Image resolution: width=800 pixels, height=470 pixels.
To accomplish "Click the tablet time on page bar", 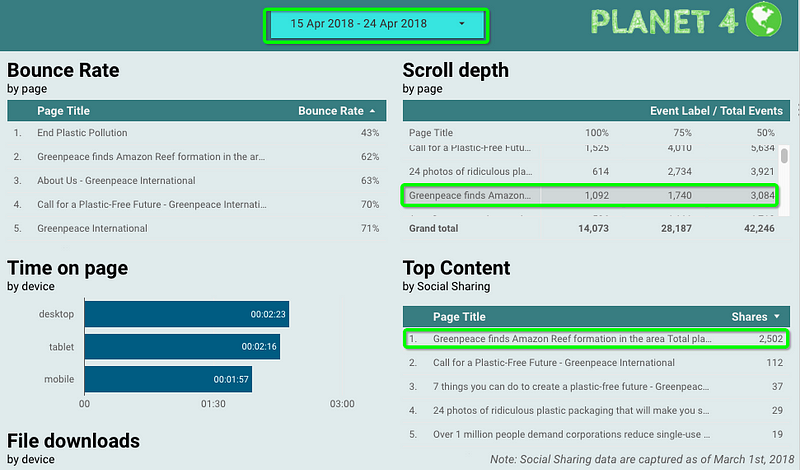I will pos(182,347).
